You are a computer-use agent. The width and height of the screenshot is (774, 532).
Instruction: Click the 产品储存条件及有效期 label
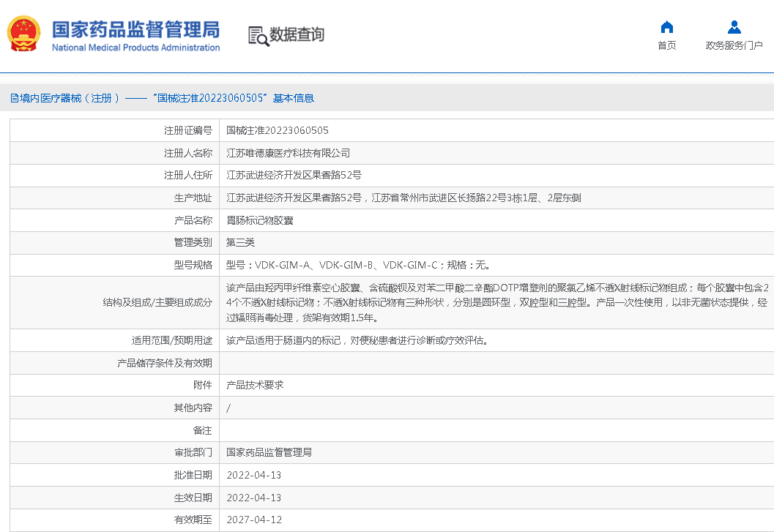point(164,363)
